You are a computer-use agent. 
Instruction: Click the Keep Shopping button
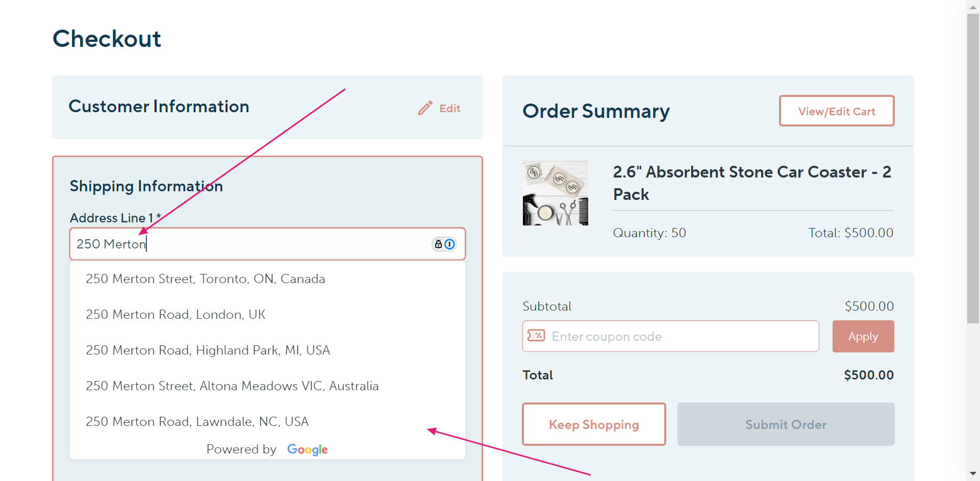(594, 424)
